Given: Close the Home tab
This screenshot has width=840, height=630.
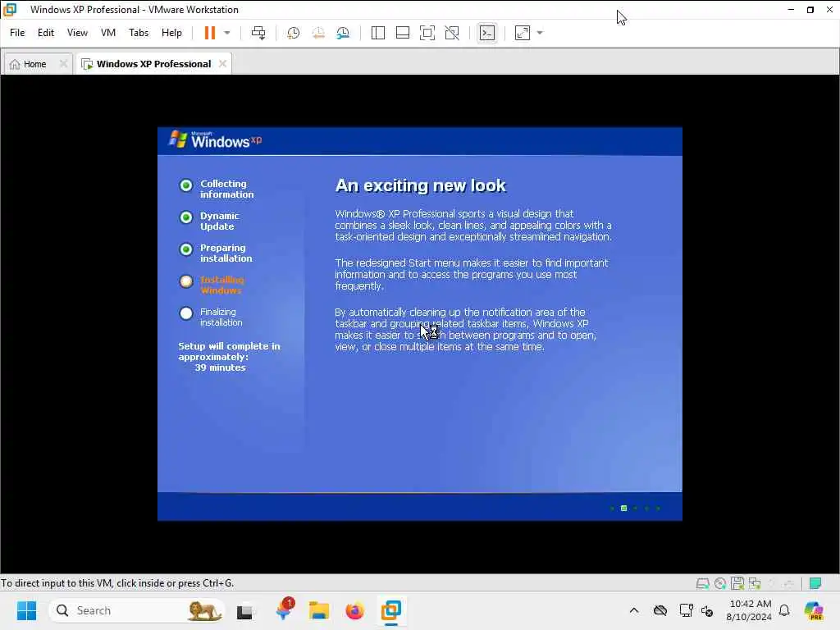Looking at the screenshot, I should tap(63, 64).
